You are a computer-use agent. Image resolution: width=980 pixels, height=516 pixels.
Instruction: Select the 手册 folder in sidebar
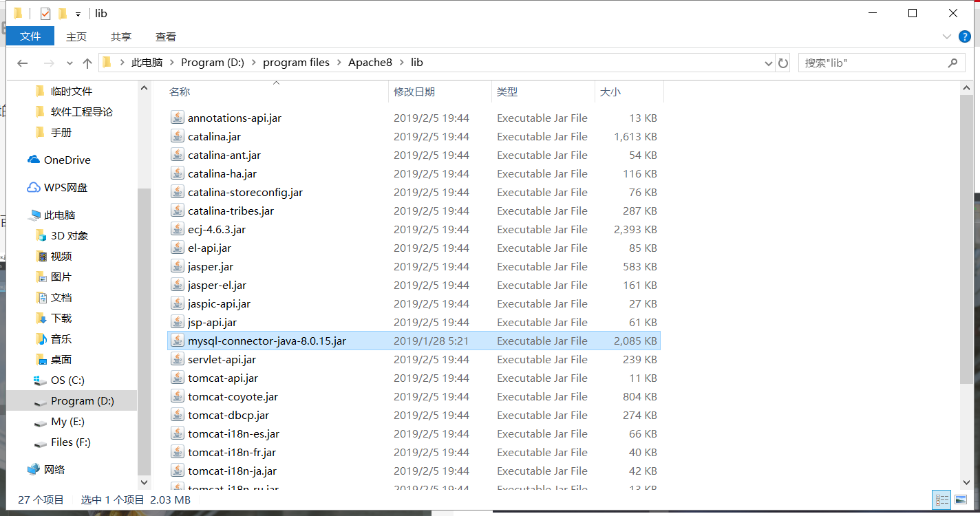tap(61, 132)
